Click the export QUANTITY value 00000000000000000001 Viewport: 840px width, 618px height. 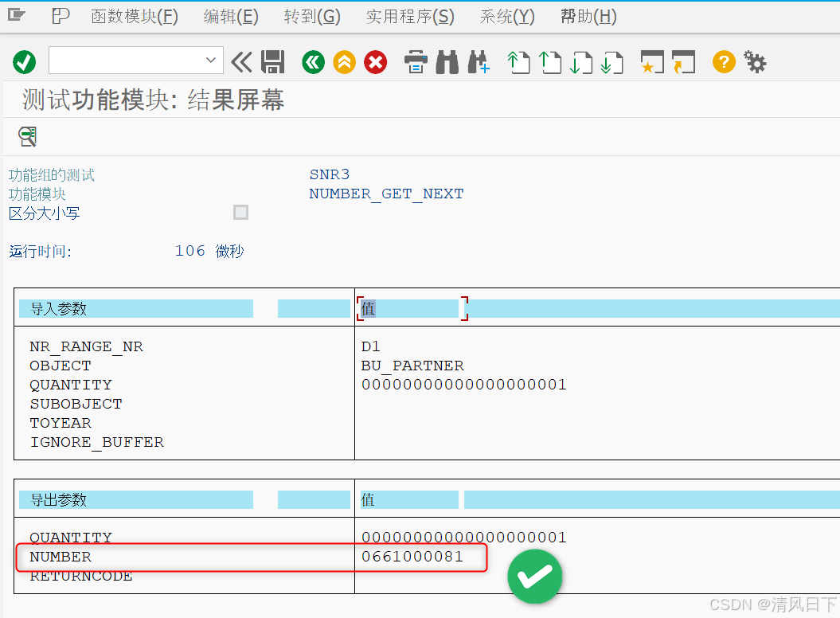tap(464, 538)
